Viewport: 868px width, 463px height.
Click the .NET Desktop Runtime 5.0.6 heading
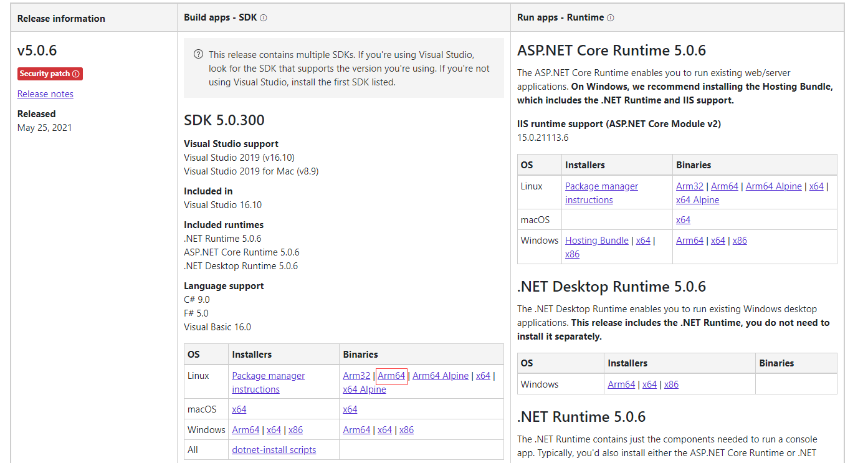click(x=611, y=287)
